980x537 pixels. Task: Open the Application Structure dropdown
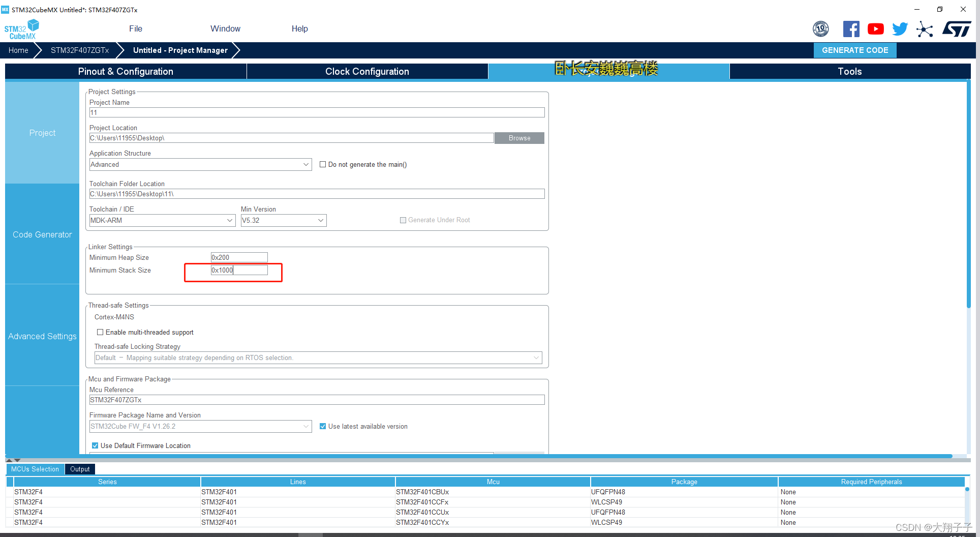[x=200, y=164]
